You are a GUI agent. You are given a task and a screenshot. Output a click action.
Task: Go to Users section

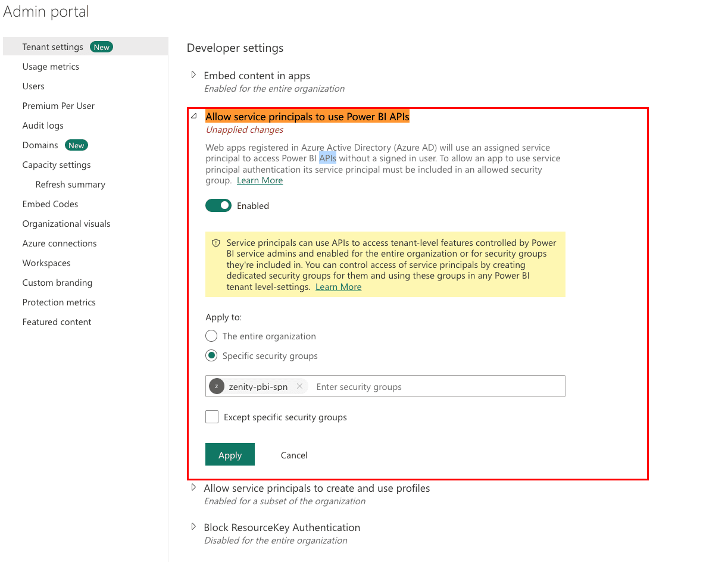click(33, 86)
